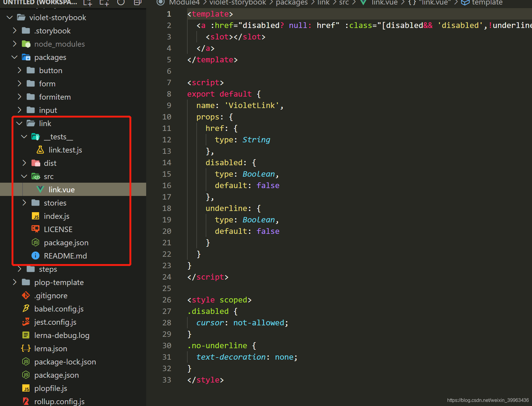The height and width of the screenshot is (406, 532).
Task: Click the packages folder icon
Action: click(26, 57)
